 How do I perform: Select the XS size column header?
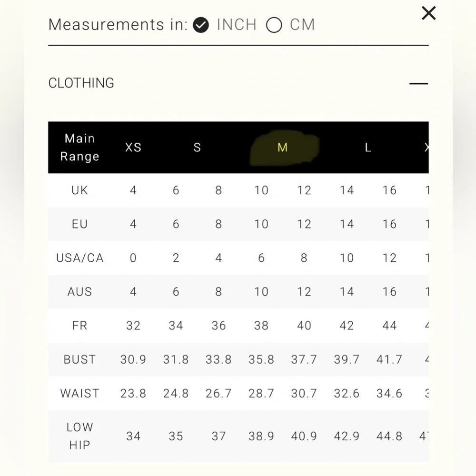(133, 148)
